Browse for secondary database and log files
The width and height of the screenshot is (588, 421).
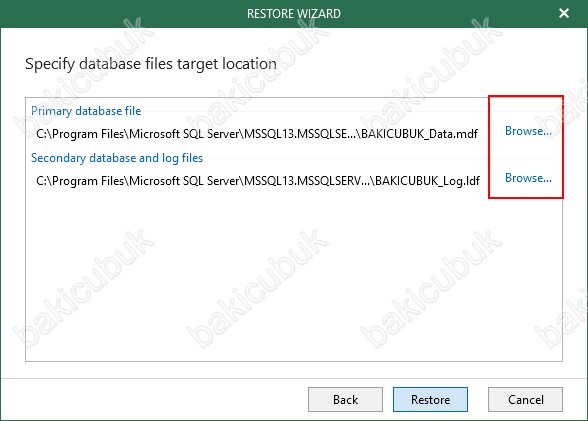528,178
